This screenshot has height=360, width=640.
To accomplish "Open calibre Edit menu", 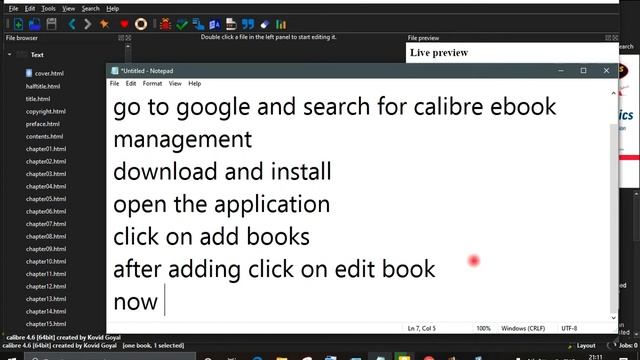I will pos(29,9).
